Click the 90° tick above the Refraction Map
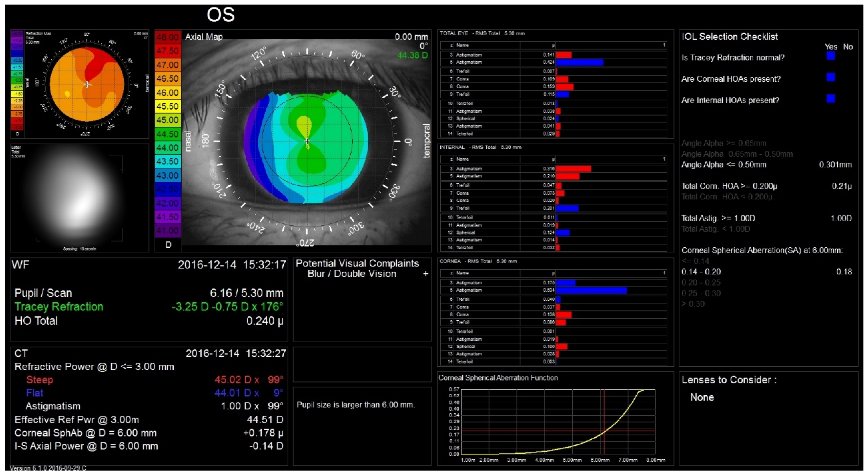Image resolution: width=868 pixels, height=476 pixels. (87, 35)
